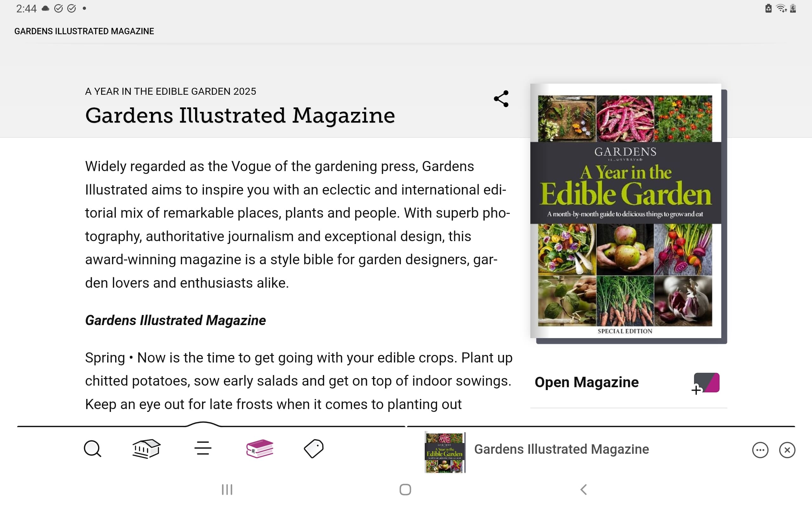The width and height of the screenshot is (812, 507).
Task: Open the library building icon
Action: 146,449
